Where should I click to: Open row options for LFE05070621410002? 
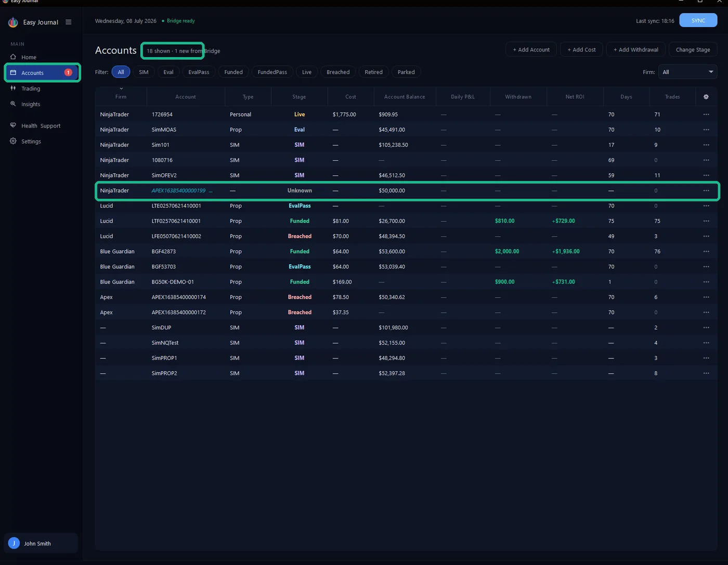tap(706, 236)
